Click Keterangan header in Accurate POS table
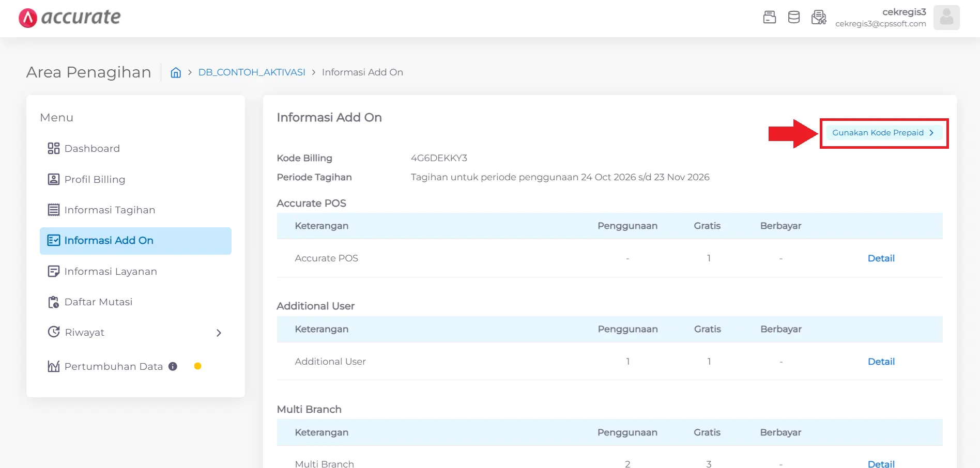This screenshot has height=468, width=980. click(321, 226)
